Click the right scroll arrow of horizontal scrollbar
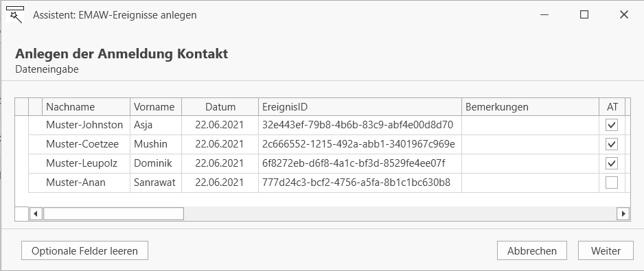The height and width of the screenshot is (271, 644). click(623, 213)
